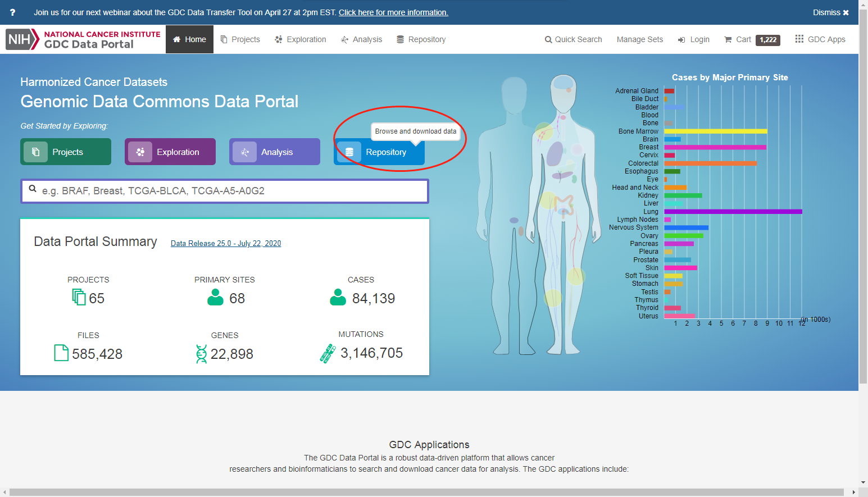Click the Pancreas chart label
The height and width of the screenshot is (497, 868).
[644, 244]
